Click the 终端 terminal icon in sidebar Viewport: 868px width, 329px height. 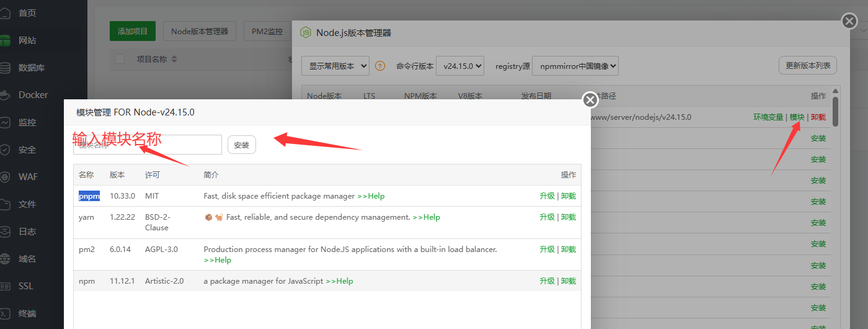click(5, 313)
